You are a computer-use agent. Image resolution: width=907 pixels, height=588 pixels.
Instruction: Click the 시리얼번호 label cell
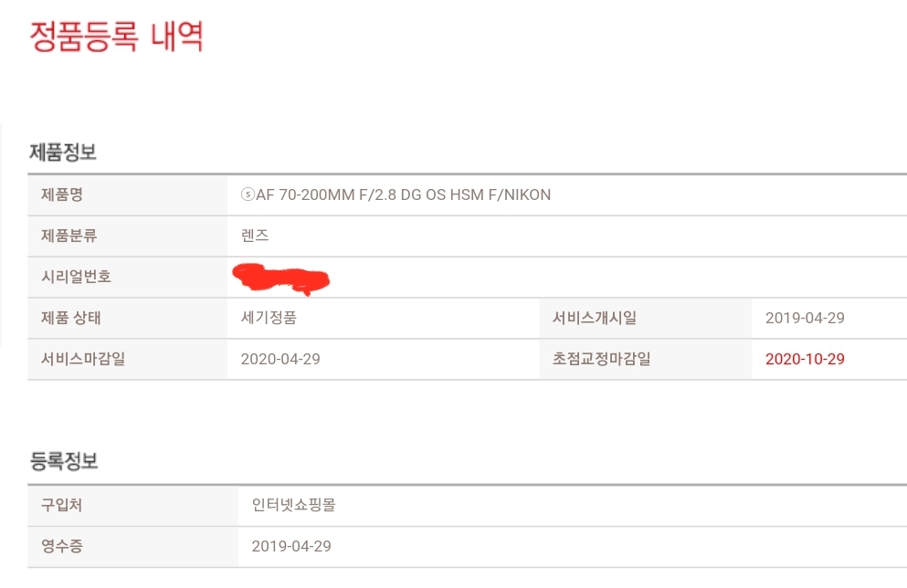click(127, 277)
